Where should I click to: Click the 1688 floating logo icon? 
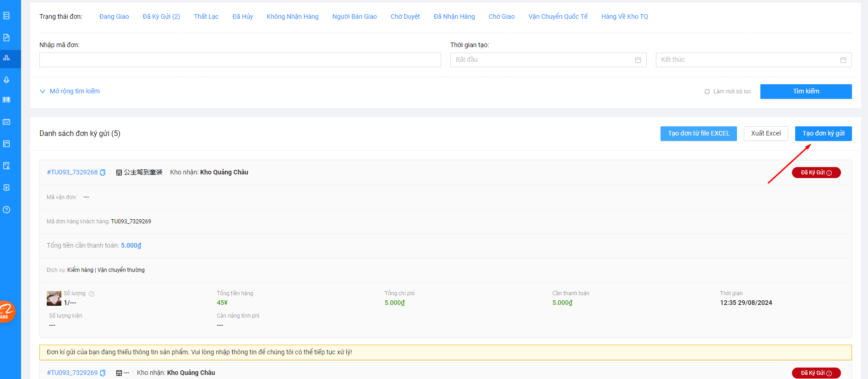6,312
